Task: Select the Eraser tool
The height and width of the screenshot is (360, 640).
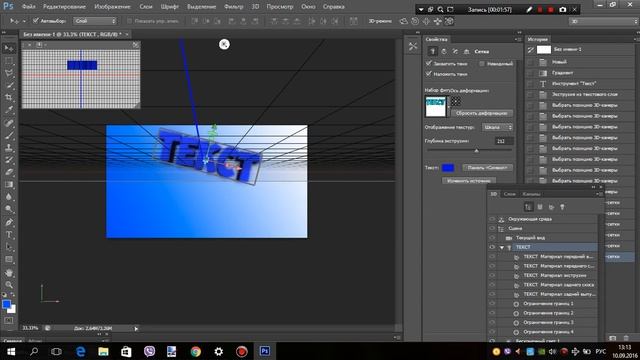Action: 9,172
